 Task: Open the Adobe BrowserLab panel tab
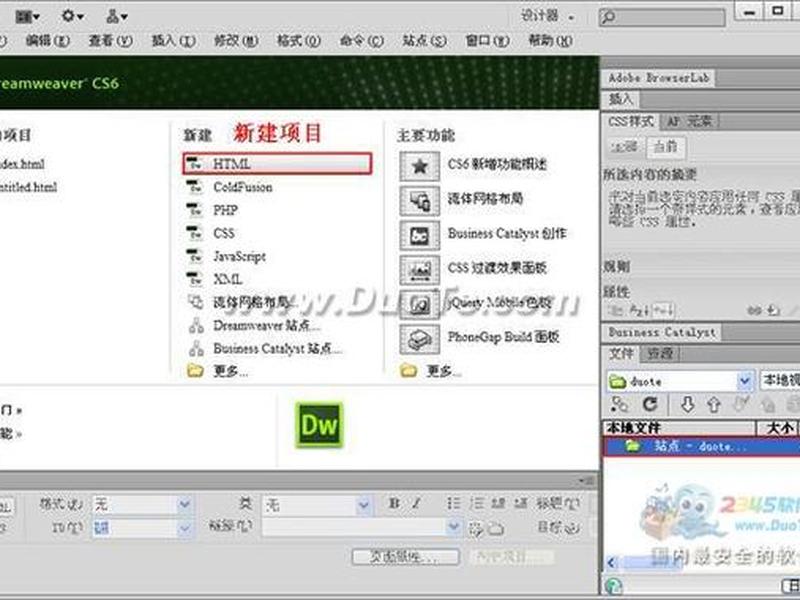click(659, 78)
